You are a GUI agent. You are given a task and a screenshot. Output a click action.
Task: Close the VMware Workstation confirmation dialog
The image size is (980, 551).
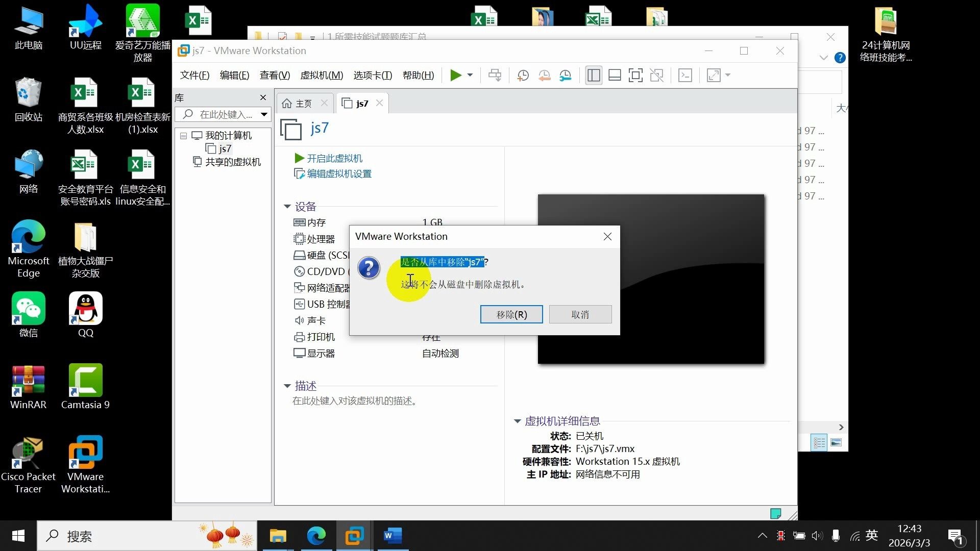pyautogui.click(x=607, y=236)
